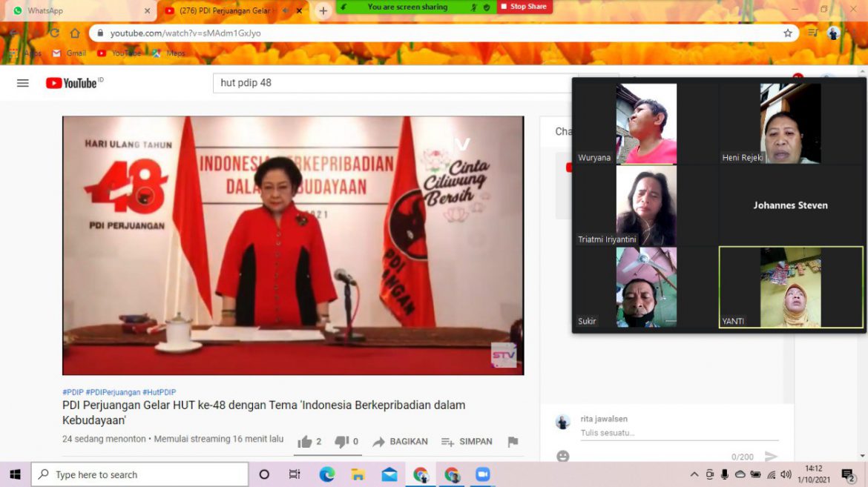
Task: Expand hidden icons in the system tray
Action: click(x=694, y=474)
